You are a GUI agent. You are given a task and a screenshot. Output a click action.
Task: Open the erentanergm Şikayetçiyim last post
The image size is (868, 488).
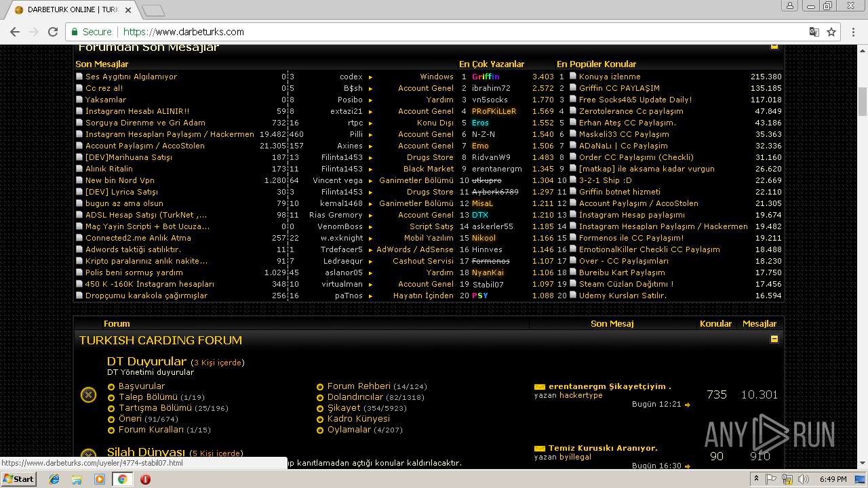coord(610,386)
